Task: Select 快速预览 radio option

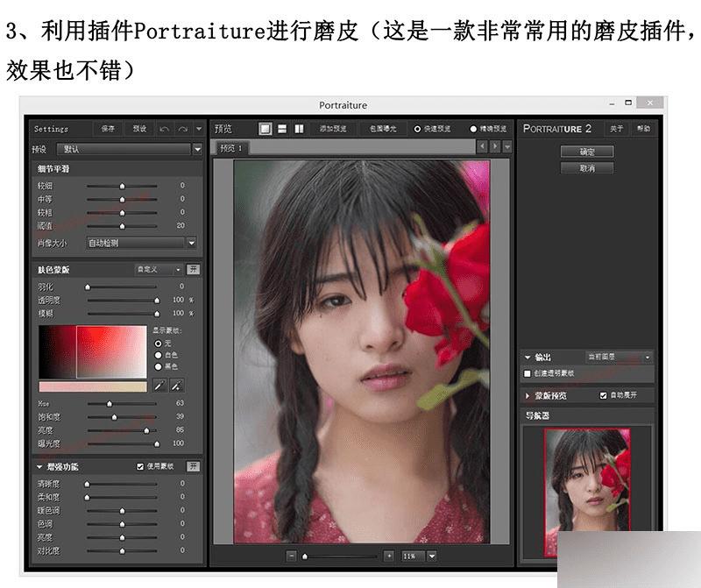Action: (x=417, y=129)
